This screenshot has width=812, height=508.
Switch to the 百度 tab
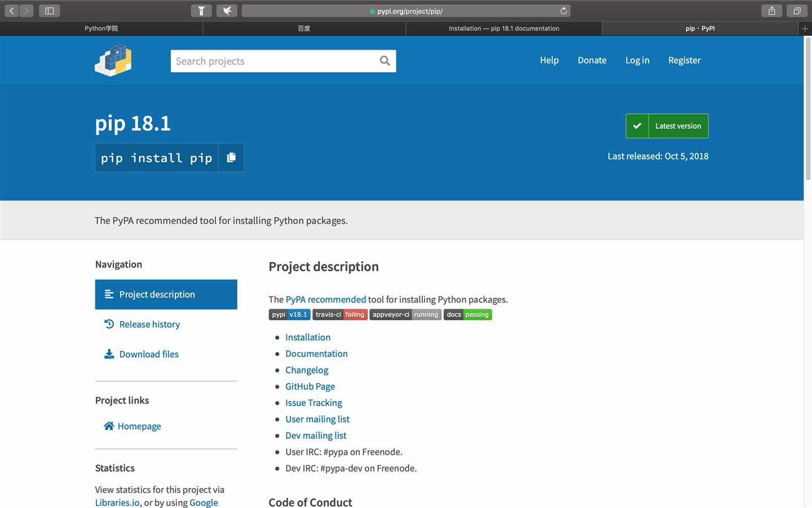304,28
